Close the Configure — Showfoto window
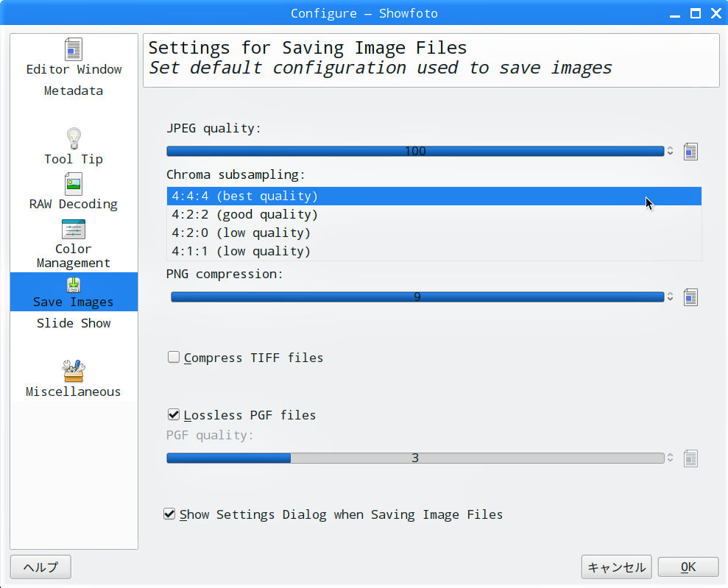 [716, 13]
